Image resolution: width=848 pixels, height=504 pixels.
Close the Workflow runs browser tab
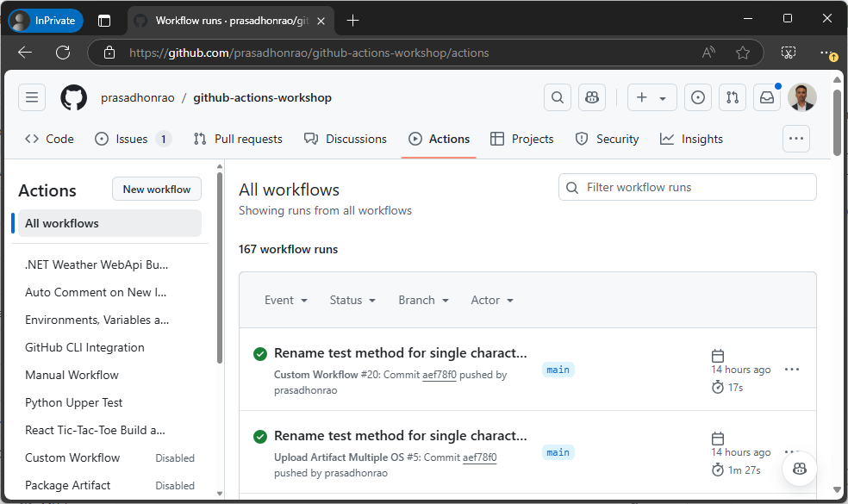click(321, 21)
